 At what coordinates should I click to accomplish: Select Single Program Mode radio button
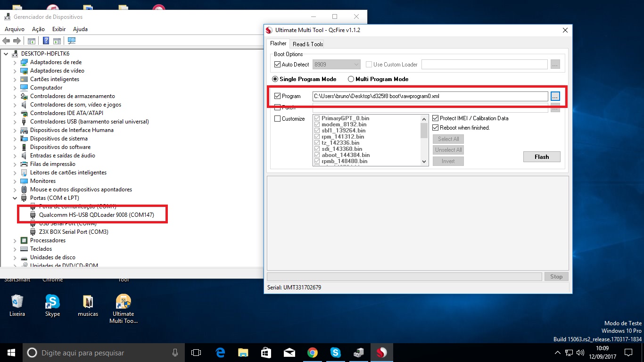pyautogui.click(x=275, y=79)
